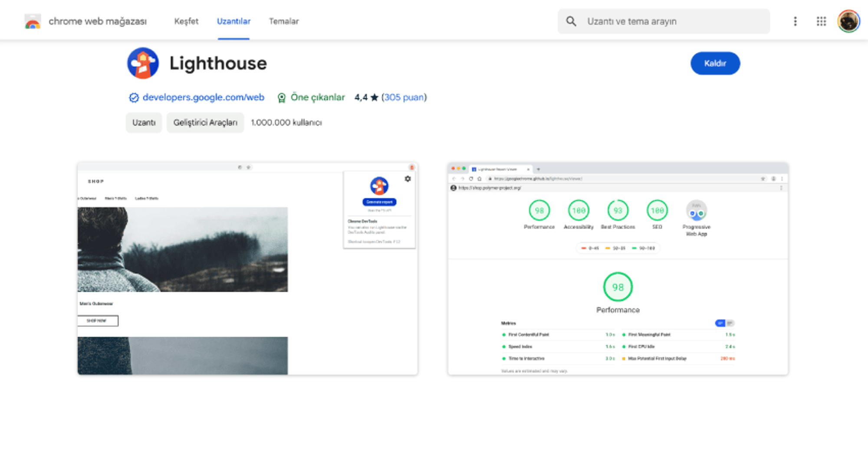Select the Uzantılar tab
This screenshot has height=450, width=868.
pyautogui.click(x=233, y=21)
